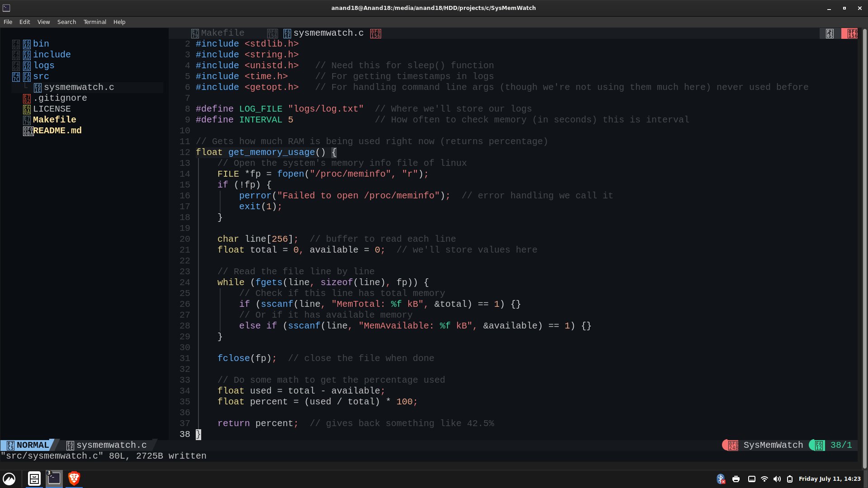Select README.md in file tree
868x488 pixels.
click(57, 131)
